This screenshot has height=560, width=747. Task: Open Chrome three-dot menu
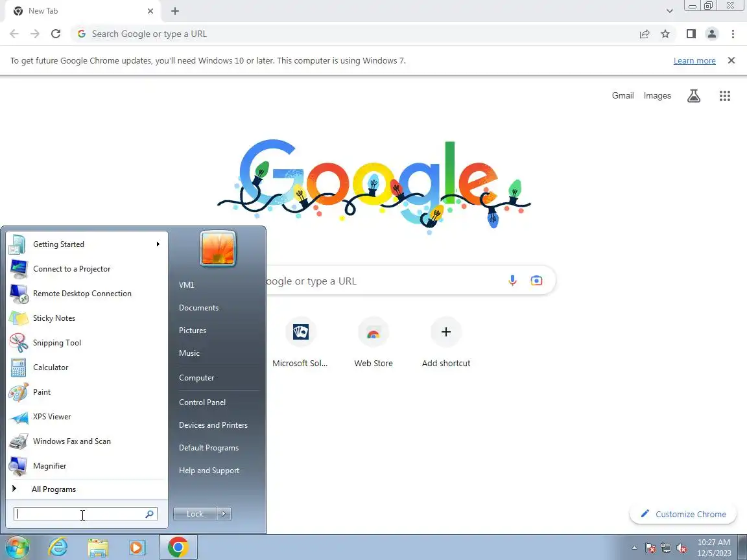coord(733,34)
